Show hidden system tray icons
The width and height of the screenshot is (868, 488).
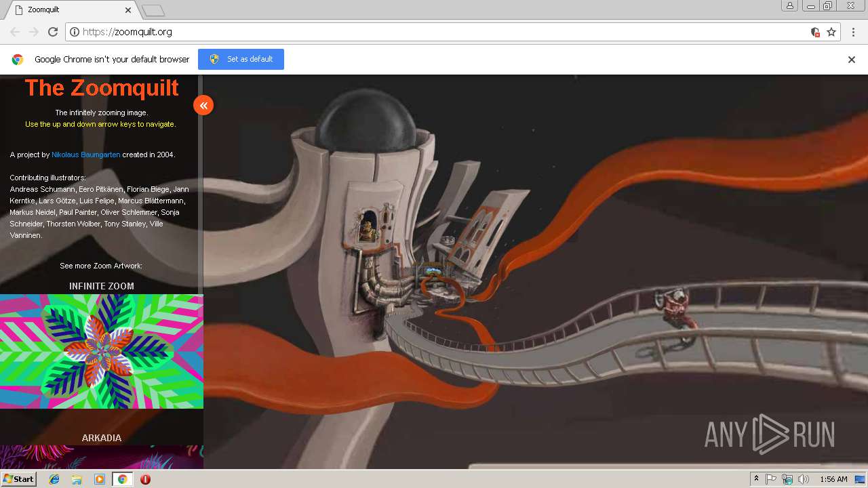756,479
